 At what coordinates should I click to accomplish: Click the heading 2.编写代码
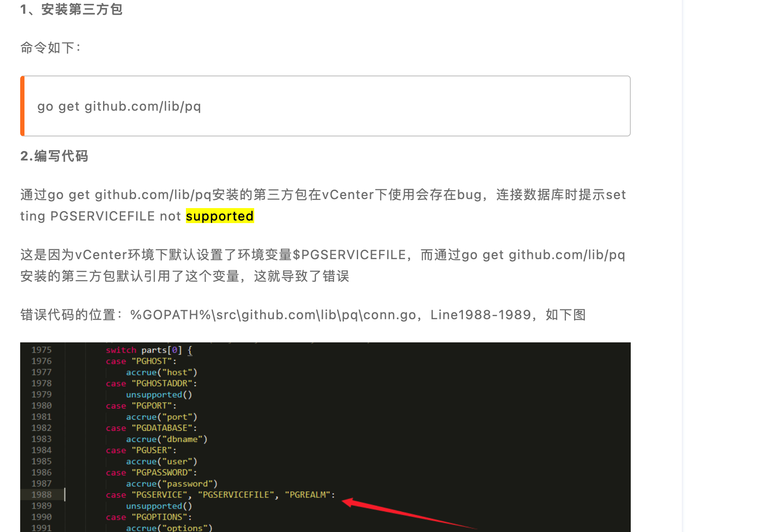54,156
